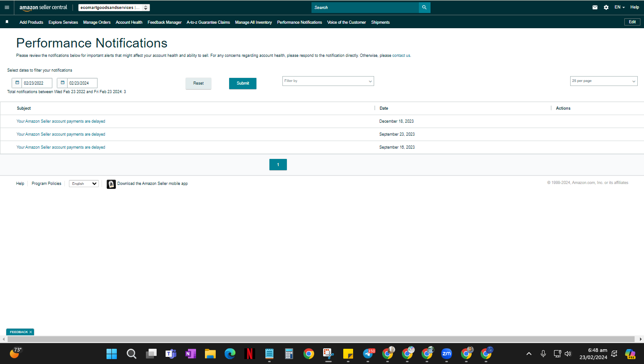The image size is (644, 364).
Task: Open Windows taskbar Search
Action: pos(131,354)
